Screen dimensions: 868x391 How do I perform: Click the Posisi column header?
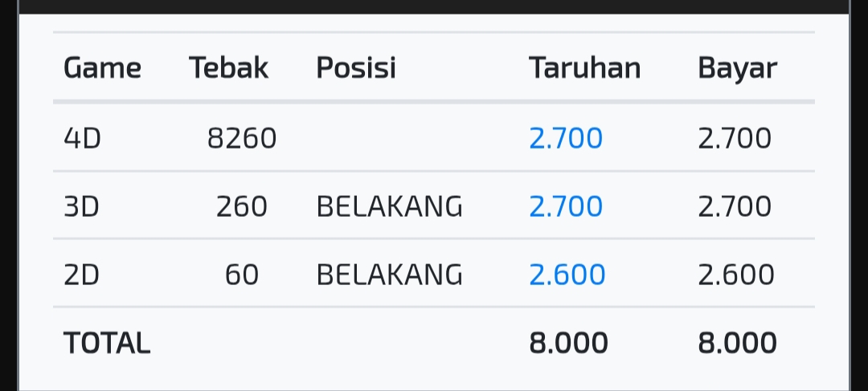[x=356, y=68]
